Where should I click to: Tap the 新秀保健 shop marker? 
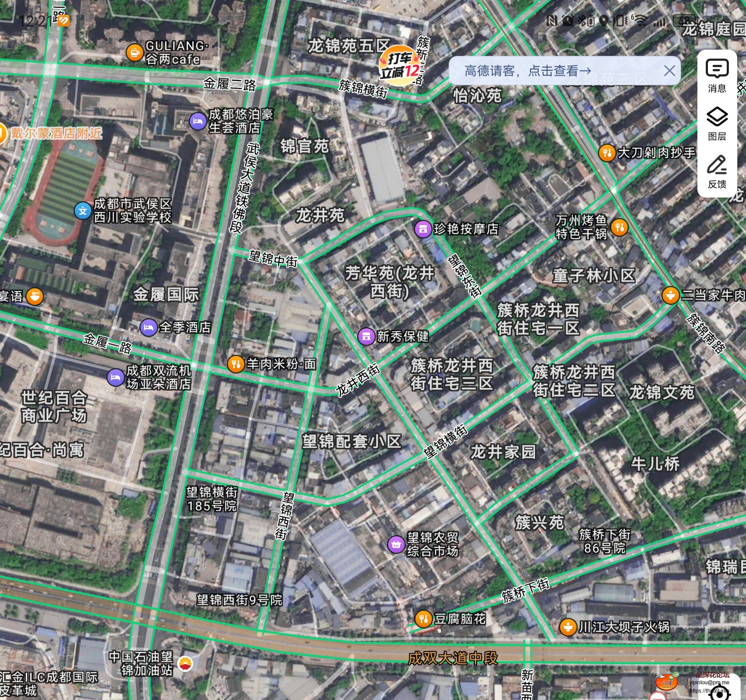(366, 336)
